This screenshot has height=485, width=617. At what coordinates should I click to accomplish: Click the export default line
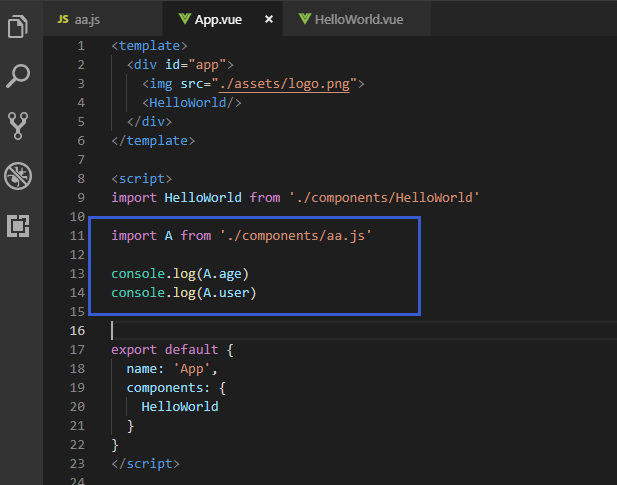(x=172, y=350)
